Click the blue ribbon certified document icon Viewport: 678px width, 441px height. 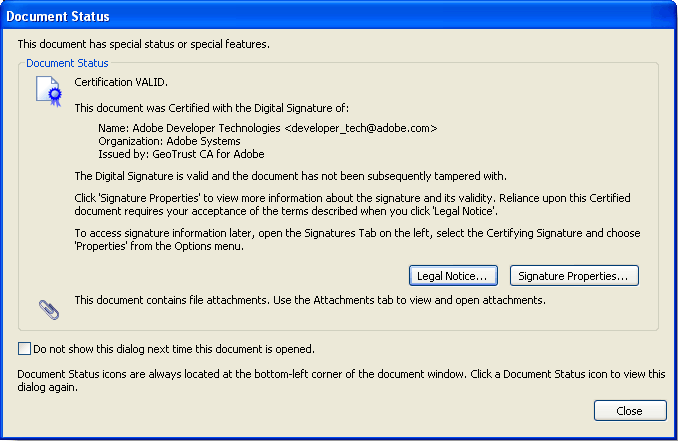click(x=48, y=91)
